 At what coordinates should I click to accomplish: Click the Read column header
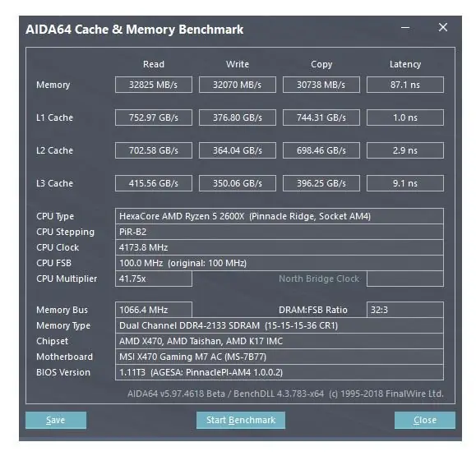tap(154, 64)
